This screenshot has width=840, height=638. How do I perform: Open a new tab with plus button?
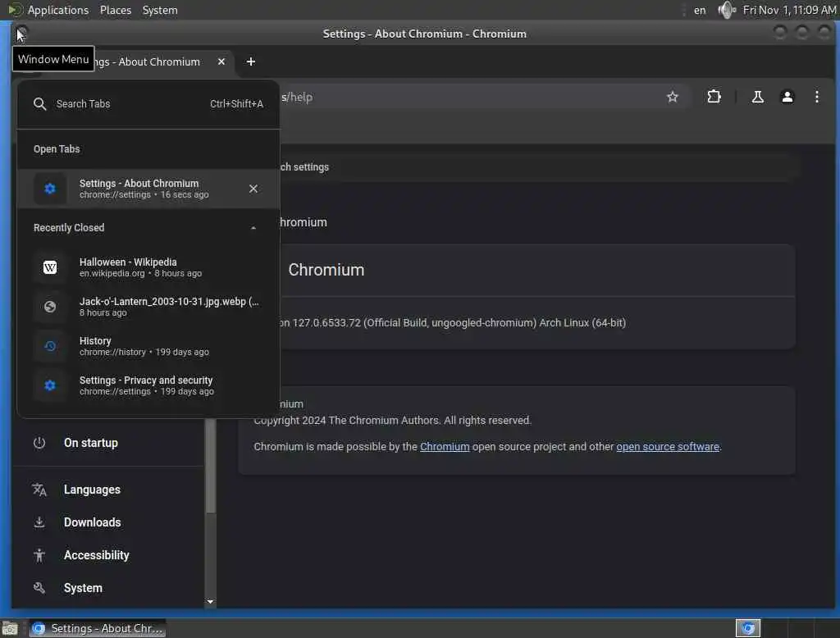tap(250, 62)
